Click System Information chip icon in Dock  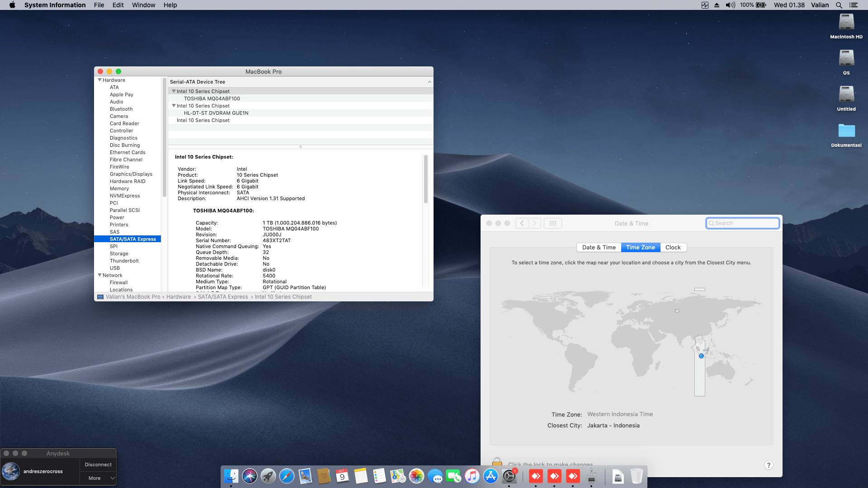click(x=591, y=476)
